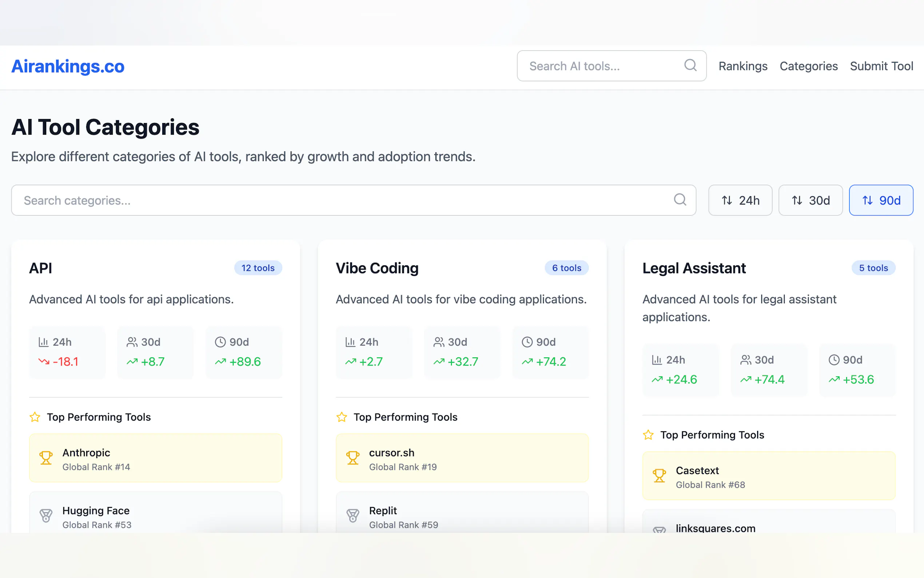Toggle sorting by 30d growth

point(810,200)
